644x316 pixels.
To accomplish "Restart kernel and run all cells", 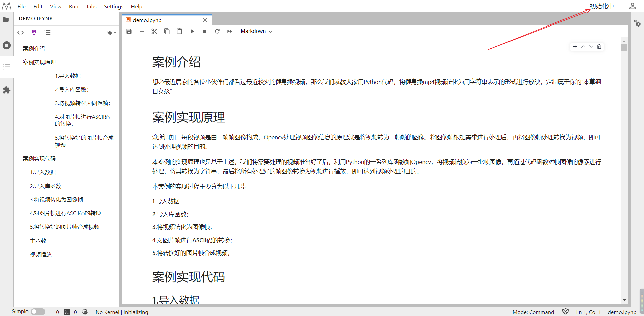I will click(x=230, y=31).
